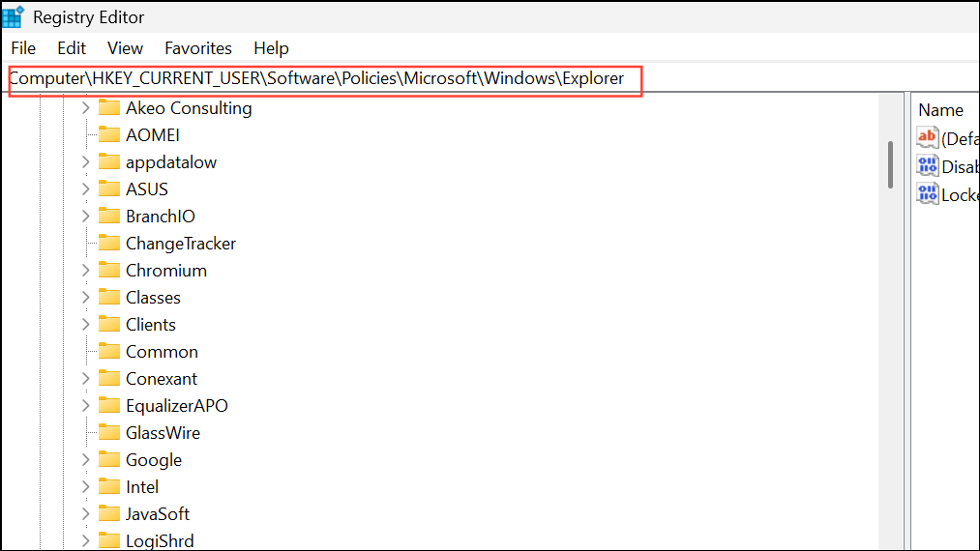The width and height of the screenshot is (980, 551).
Task: Select the AOMEI folder icon
Action: (x=108, y=134)
